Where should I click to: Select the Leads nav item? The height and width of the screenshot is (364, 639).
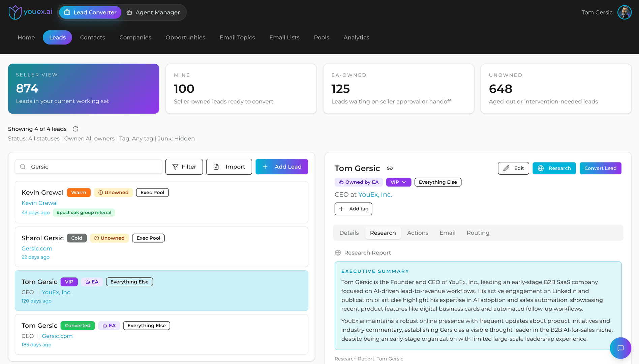point(57,37)
